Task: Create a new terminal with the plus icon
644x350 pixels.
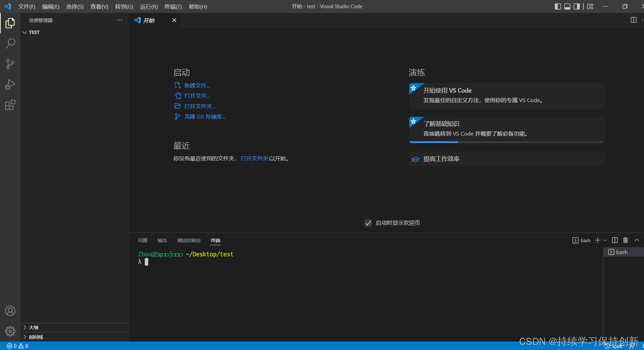Action: pyautogui.click(x=597, y=240)
